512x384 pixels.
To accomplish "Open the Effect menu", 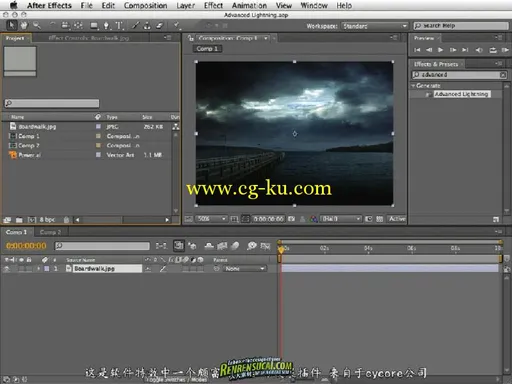I will 213,5.
